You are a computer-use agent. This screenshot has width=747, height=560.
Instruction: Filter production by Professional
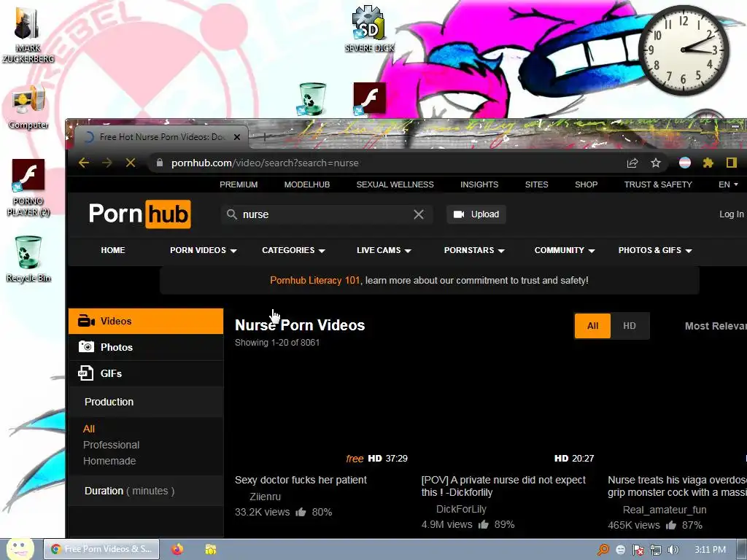[111, 445]
